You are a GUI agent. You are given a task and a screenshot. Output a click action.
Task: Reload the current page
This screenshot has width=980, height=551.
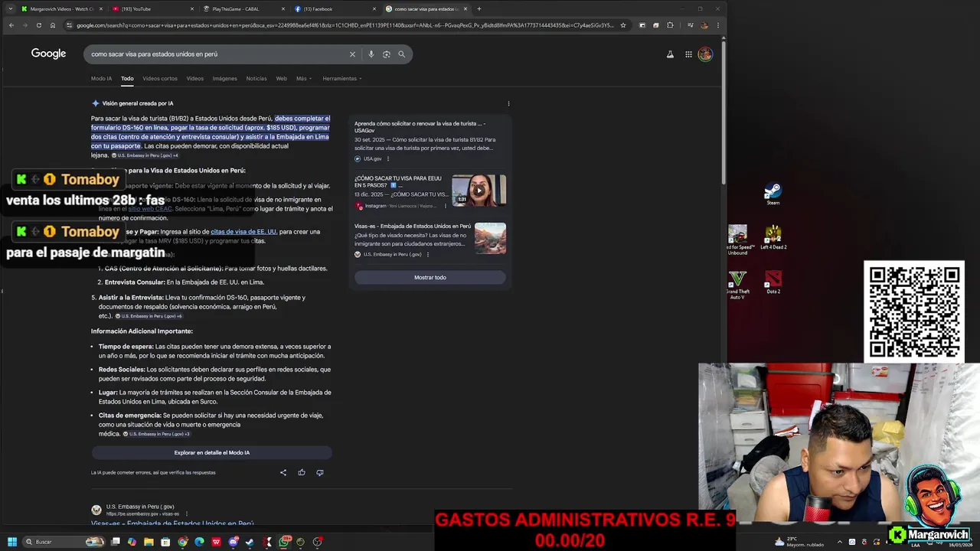[x=38, y=25]
